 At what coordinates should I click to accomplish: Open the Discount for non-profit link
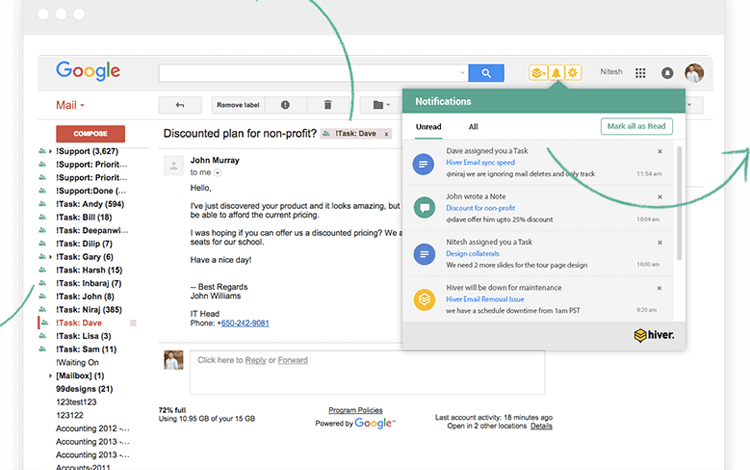[480, 208]
